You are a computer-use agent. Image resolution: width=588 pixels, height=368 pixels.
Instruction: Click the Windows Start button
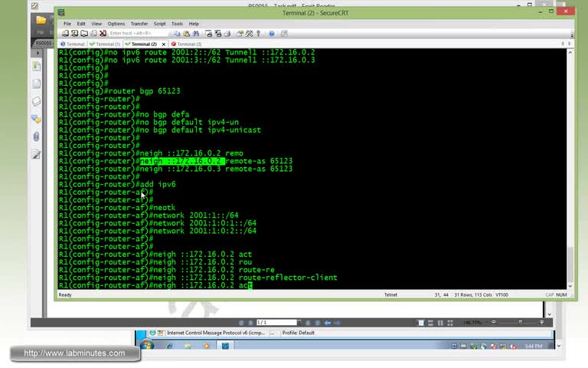point(147,345)
